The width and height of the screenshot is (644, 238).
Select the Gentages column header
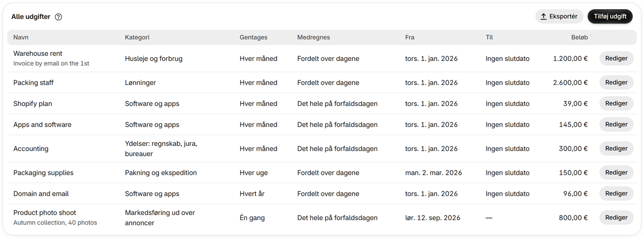click(x=254, y=37)
